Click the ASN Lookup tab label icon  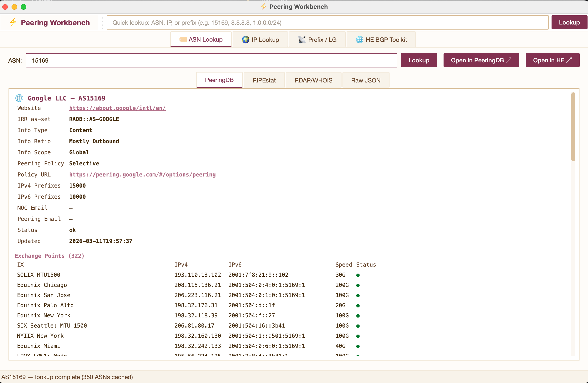[x=183, y=39]
